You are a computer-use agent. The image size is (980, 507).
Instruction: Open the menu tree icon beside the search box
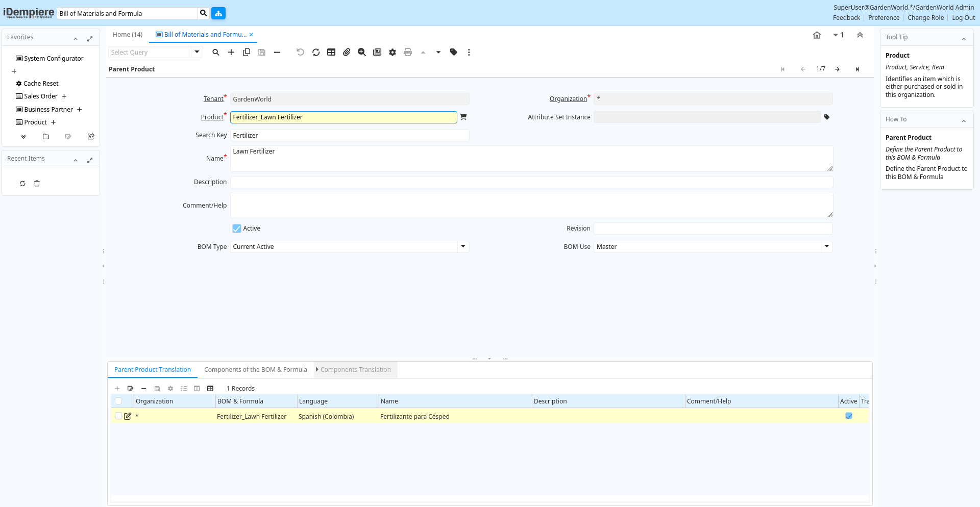point(218,13)
